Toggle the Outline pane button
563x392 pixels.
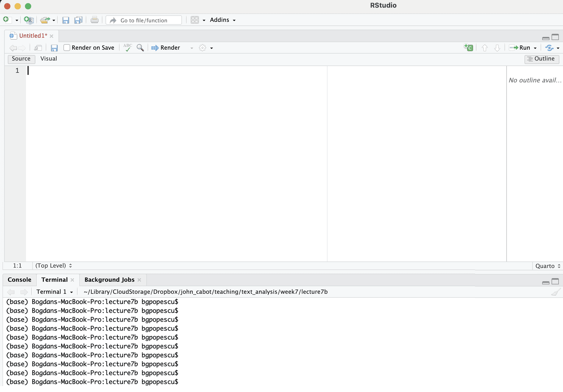(x=541, y=59)
